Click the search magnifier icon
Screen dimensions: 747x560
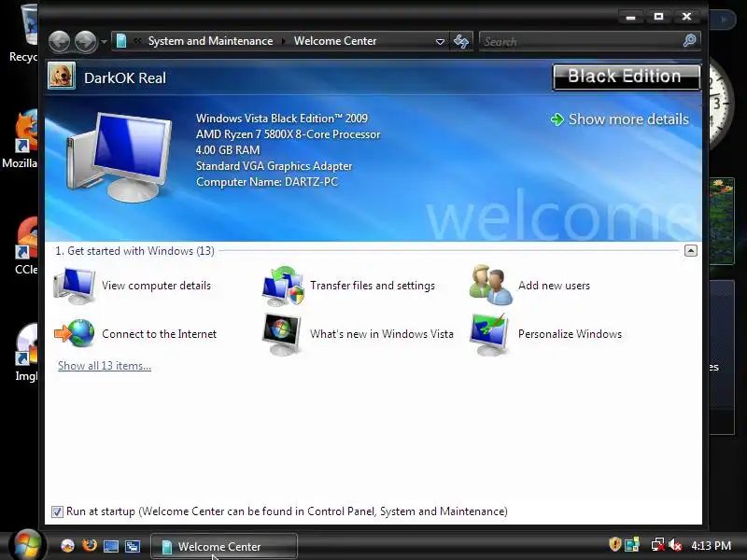coord(689,41)
